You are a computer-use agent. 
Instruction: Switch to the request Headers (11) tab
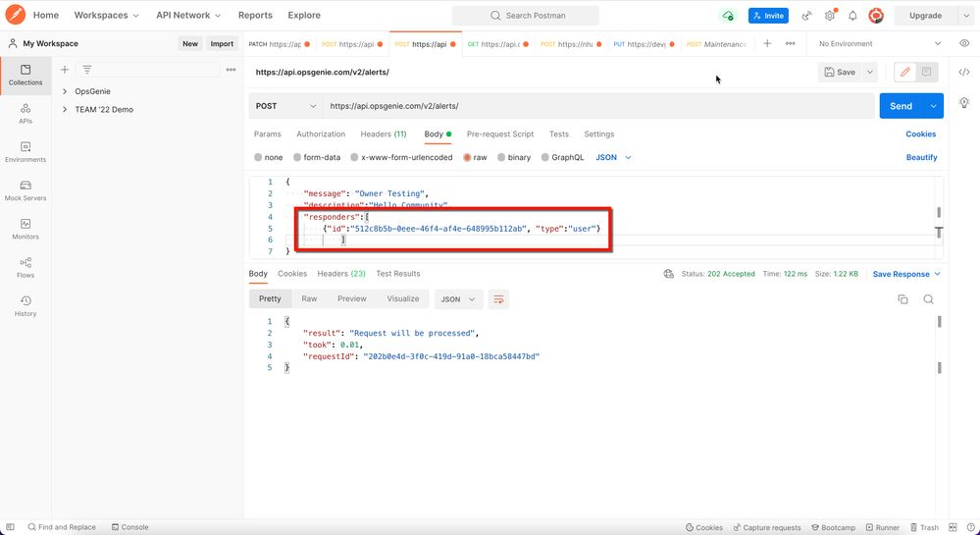tap(384, 134)
